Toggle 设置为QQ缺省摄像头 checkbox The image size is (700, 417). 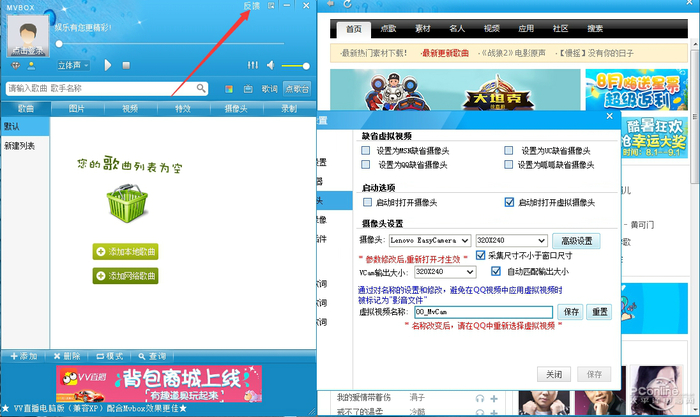tap(366, 165)
